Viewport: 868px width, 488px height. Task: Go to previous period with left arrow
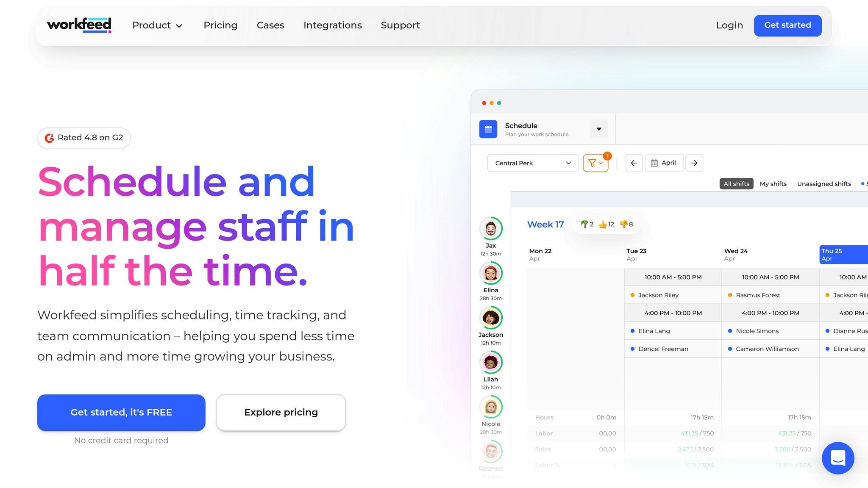click(x=634, y=163)
